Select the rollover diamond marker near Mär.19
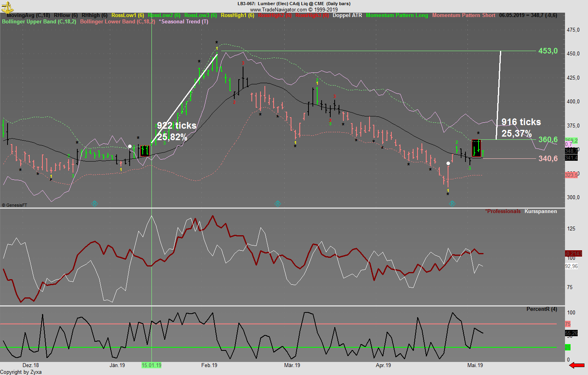Image resolution: width=588 pixels, height=375 pixels. [x=278, y=204]
